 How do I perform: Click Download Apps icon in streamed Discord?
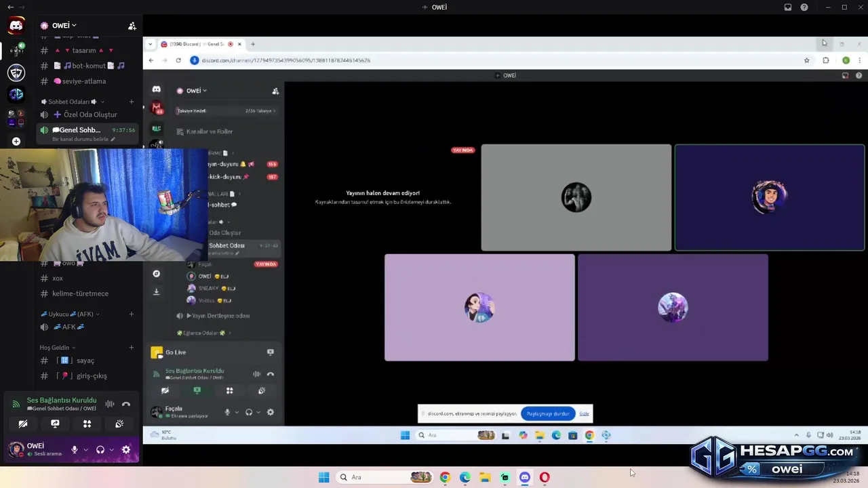click(x=157, y=291)
